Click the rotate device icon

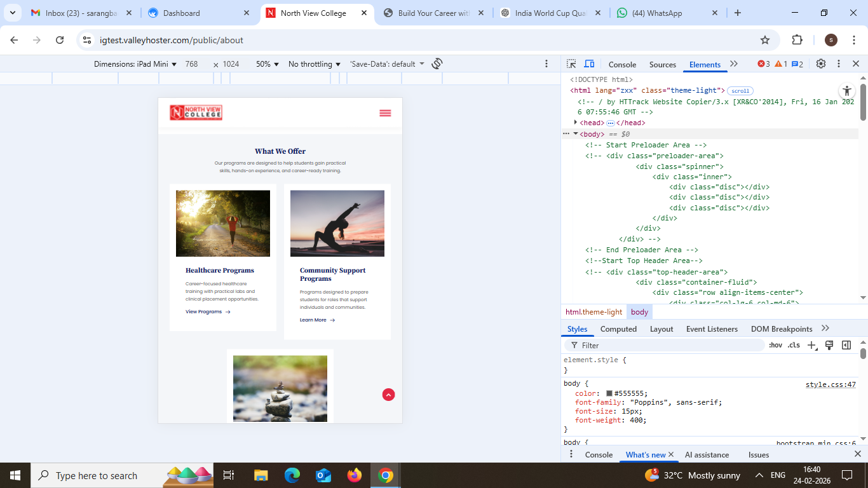(x=437, y=64)
